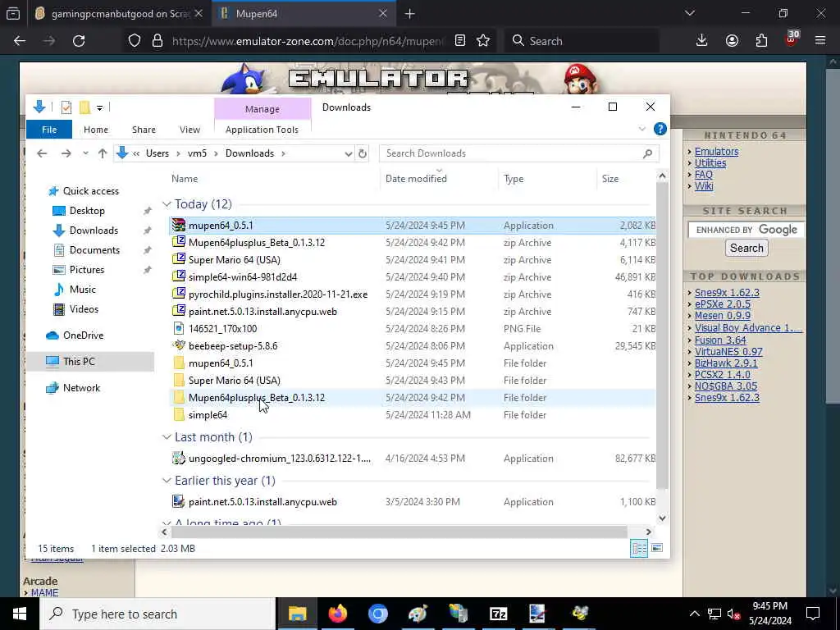Open the File ribbon tab

click(x=49, y=130)
